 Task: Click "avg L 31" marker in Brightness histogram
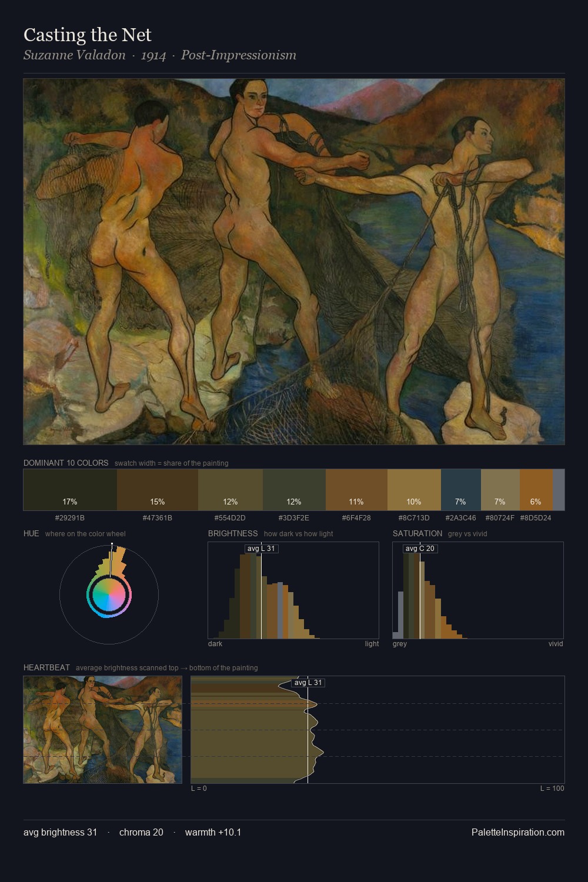coord(261,549)
